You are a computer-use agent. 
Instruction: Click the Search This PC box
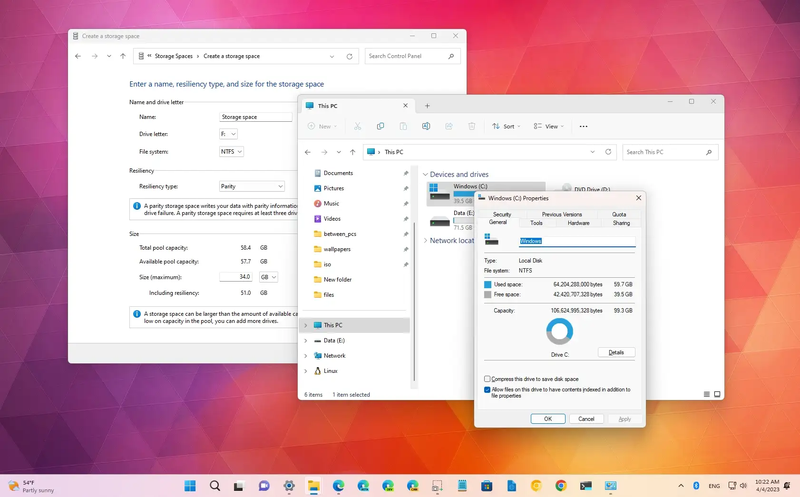[x=670, y=152]
